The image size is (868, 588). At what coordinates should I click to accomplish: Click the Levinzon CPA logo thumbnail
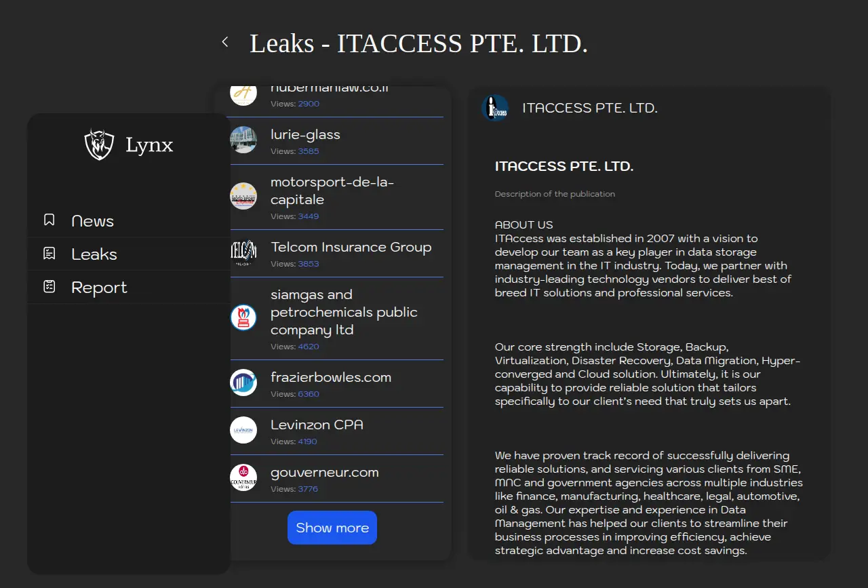(x=243, y=430)
